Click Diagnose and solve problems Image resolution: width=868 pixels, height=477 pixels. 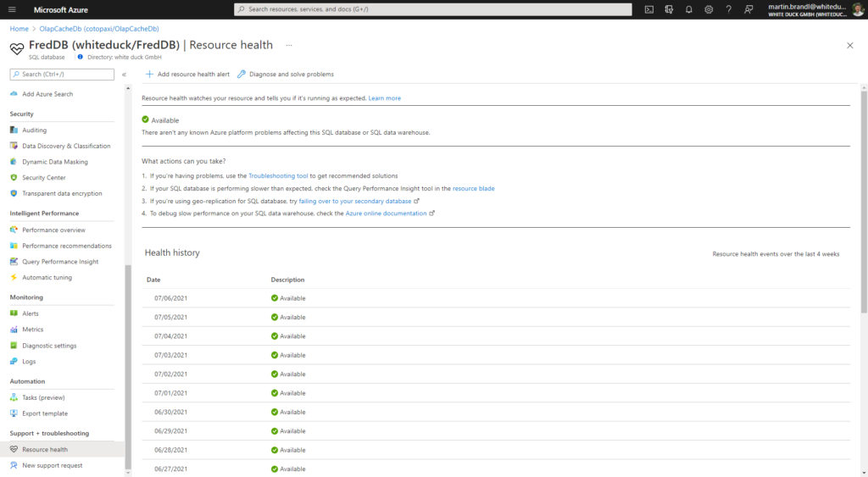pos(286,75)
